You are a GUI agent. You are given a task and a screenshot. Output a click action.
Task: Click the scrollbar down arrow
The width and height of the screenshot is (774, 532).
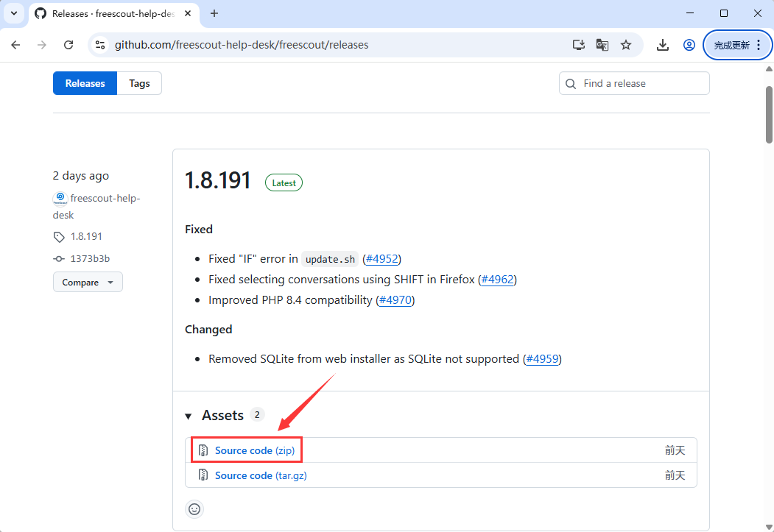coord(769,527)
